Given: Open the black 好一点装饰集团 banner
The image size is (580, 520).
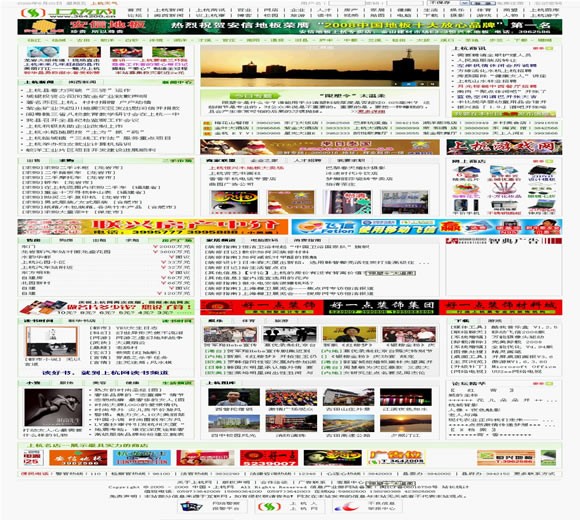Looking at the screenshot, I should coord(381,307).
